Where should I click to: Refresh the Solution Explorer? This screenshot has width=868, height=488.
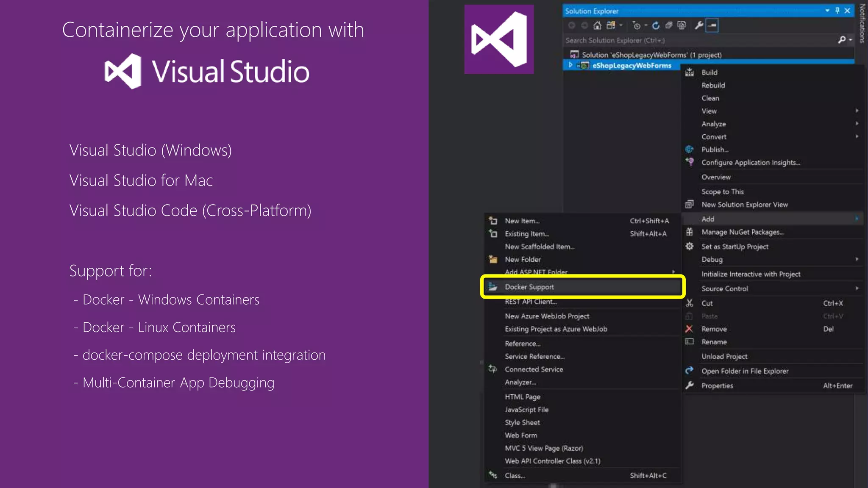pyautogui.click(x=656, y=25)
